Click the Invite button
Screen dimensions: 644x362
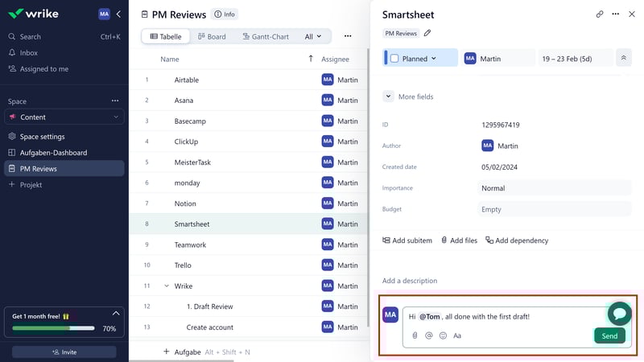(64, 352)
